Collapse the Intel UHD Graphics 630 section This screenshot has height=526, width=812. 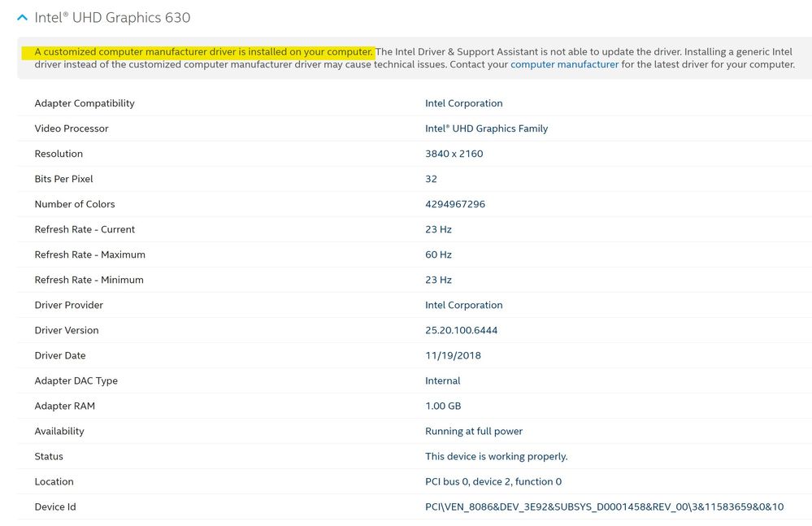coord(22,18)
